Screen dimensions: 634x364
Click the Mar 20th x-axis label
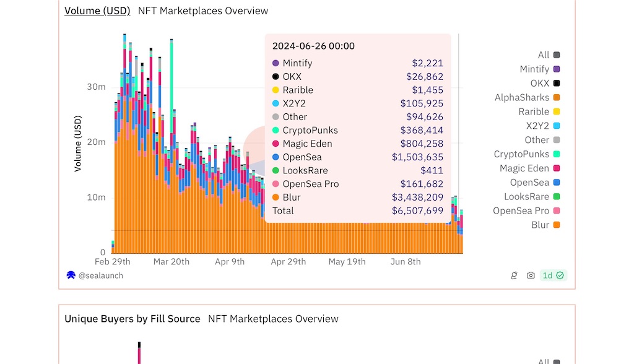(x=171, y=262)
